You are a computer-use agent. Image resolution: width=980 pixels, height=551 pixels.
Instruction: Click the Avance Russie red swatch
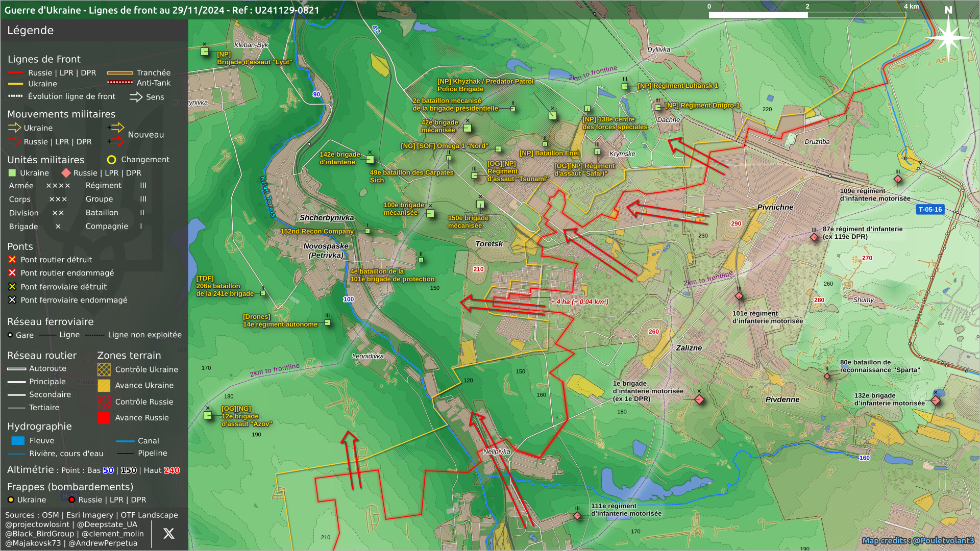tap(104, 418)
